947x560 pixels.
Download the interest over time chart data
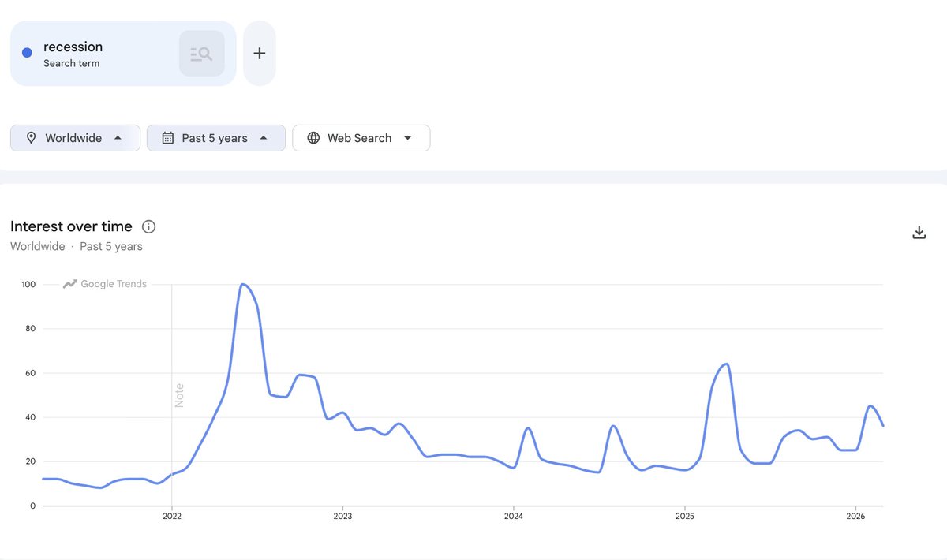[x=919, y=232]
